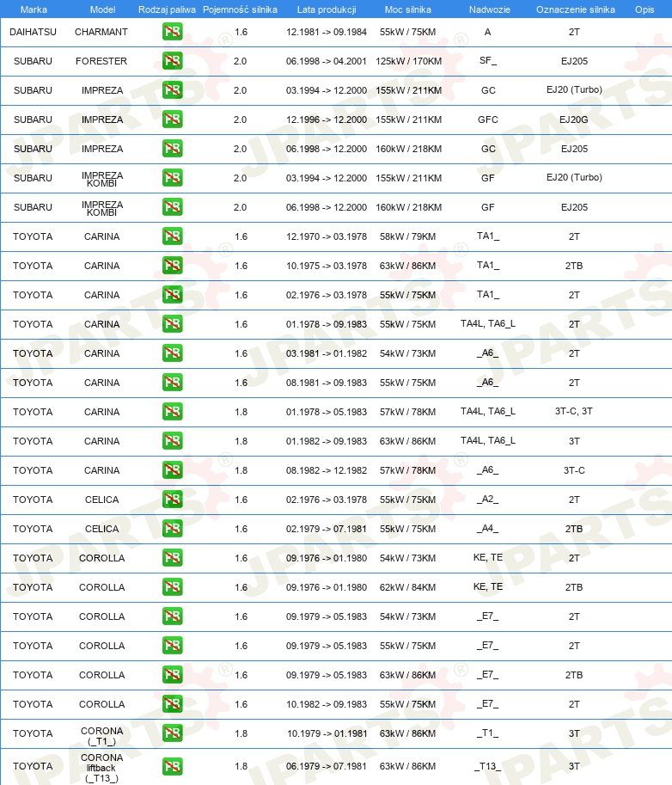This screenshot has width=672, height=785.
Task: Select the CHARMANT model cell
Action: pos(101,32)
